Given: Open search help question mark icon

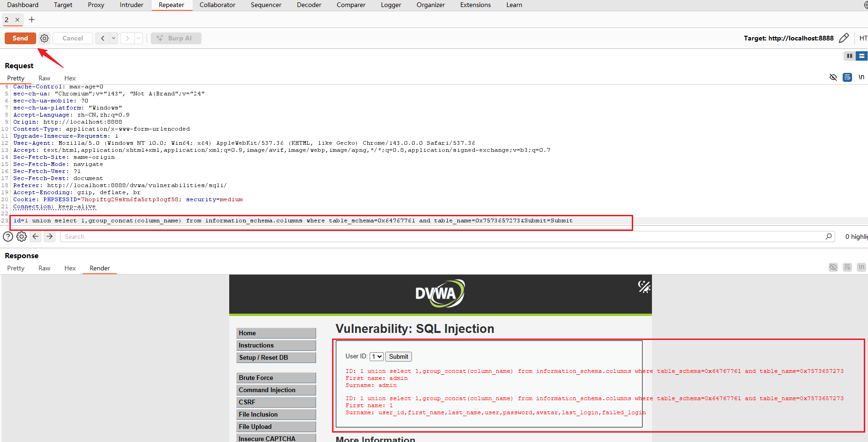Looking at the screenshot, I should 8,237.
